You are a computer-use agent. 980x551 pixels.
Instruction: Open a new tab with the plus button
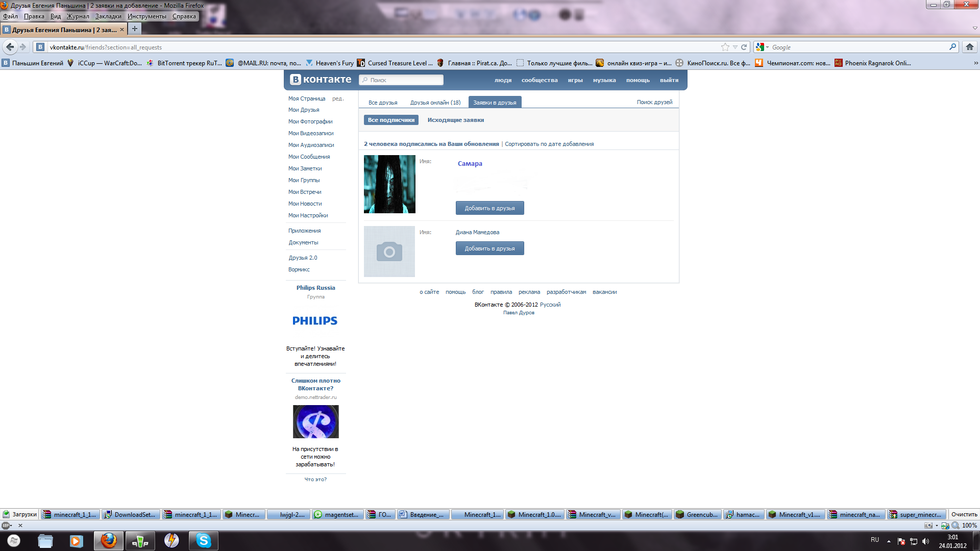pyautogui.click(x=134, y=29)
